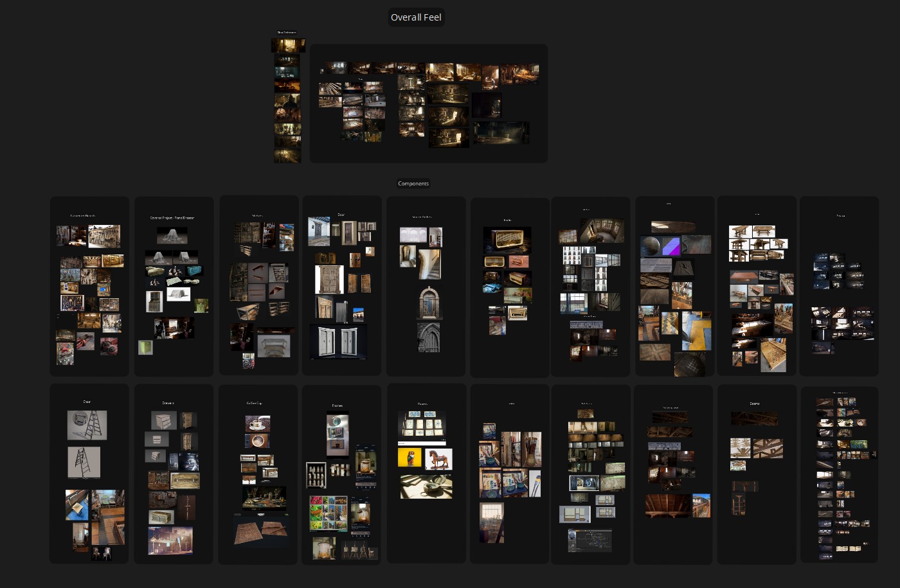Screen dimensions: 900x588
Task: Select the "Overall Feel" title label
Action: point(416,17)
